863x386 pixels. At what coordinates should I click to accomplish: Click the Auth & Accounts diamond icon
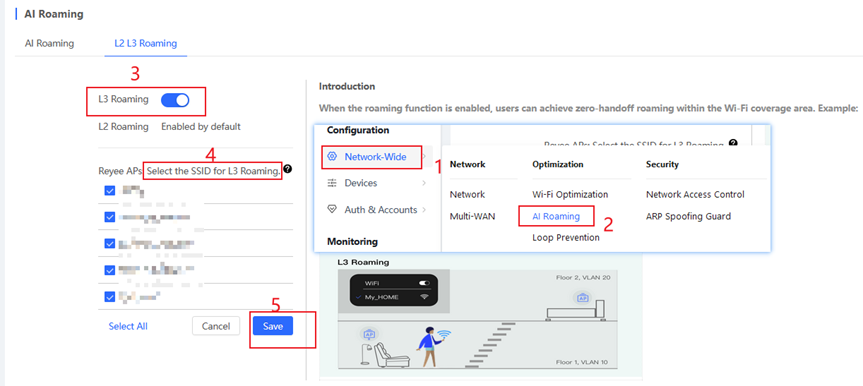(x=331, y=209)
